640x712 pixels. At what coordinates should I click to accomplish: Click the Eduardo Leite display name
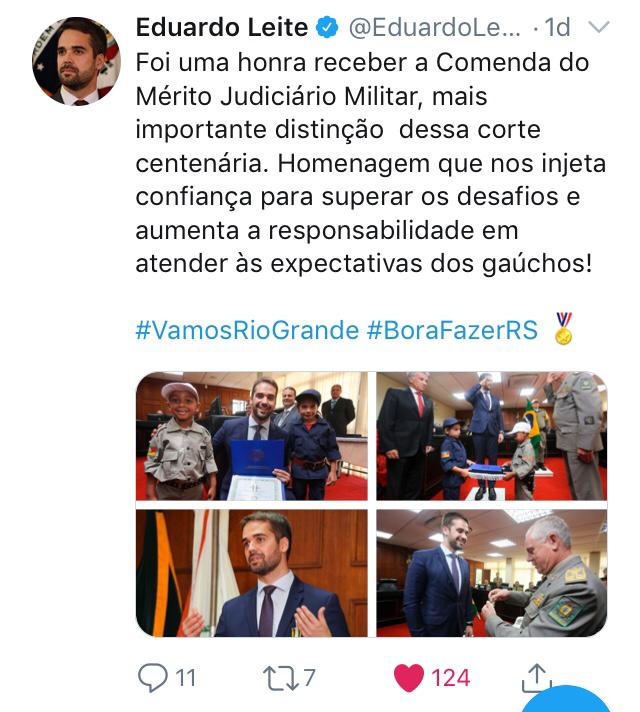tap(222, 27)
